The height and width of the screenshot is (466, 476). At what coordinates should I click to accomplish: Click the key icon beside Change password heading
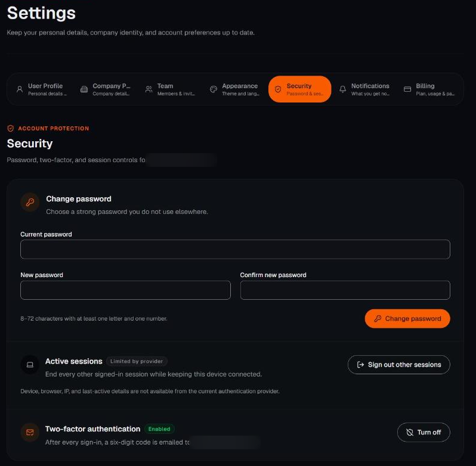(30, 202)
